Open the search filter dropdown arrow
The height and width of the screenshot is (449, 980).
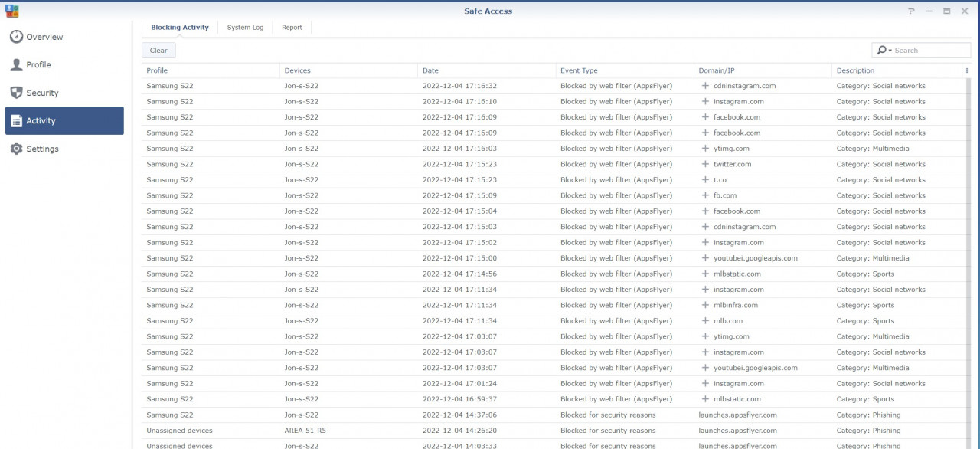[891, 49]
